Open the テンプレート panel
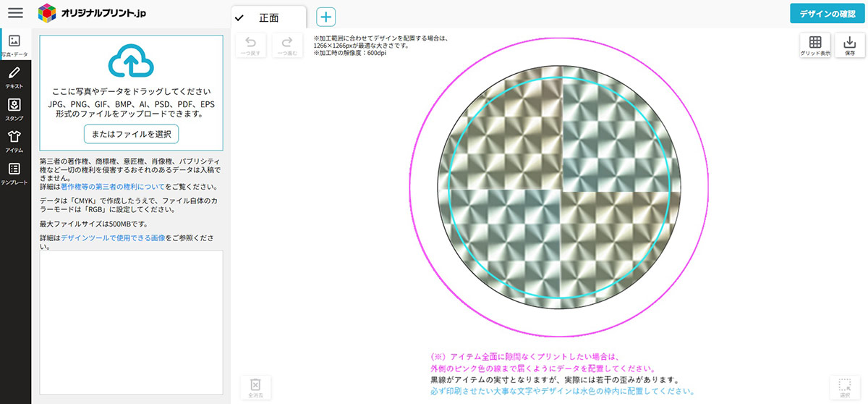This screenshot has height=404, width=868. point(15,173)
